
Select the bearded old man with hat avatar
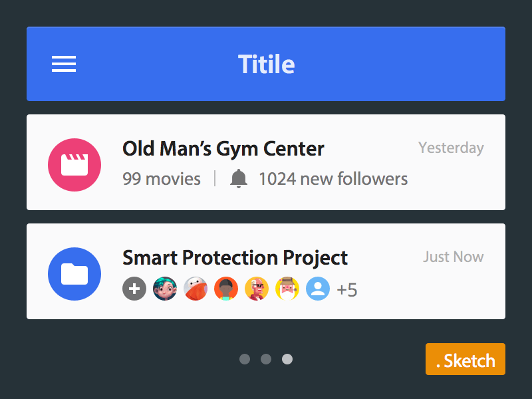pyautogui.click(x=287, y=289)
